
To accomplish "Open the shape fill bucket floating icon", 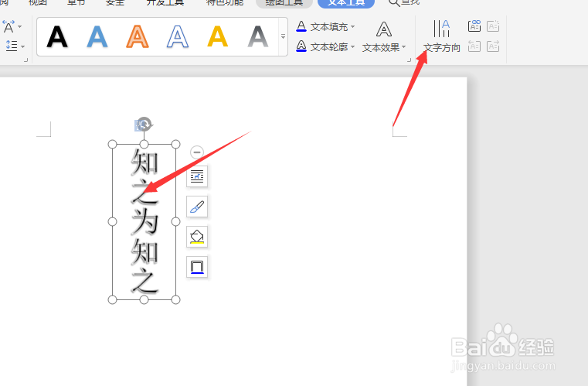I will (x=197, y=237).
